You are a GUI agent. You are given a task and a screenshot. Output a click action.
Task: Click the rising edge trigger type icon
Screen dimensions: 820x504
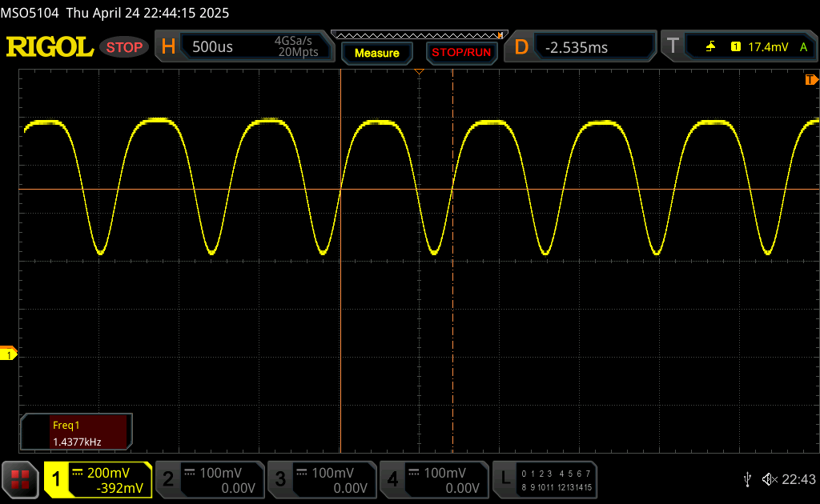(x=710, y=47)
